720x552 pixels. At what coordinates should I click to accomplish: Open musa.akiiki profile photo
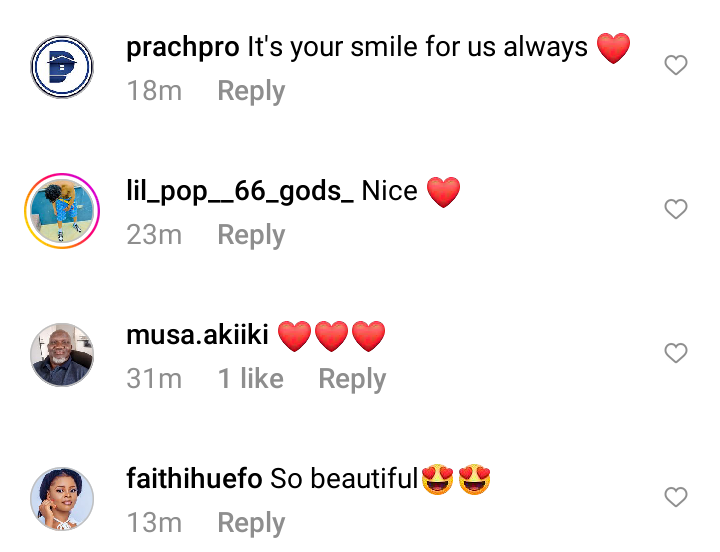coord(62,355)
